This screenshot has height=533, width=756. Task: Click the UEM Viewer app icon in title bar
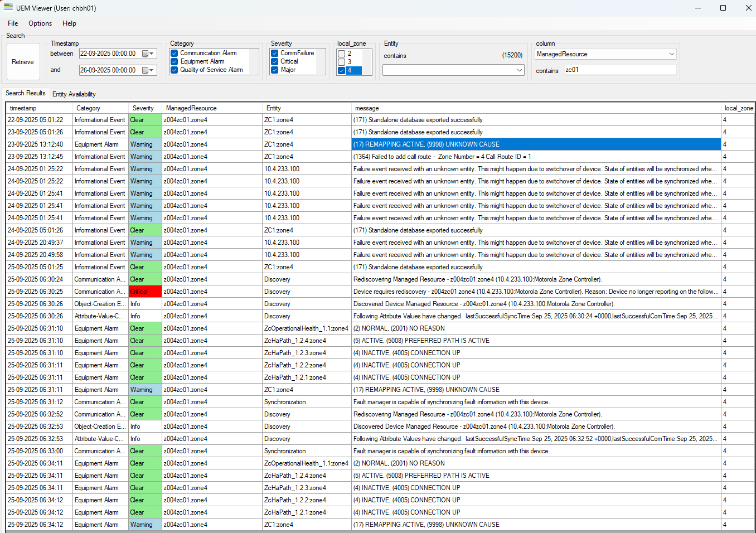pos(8,8)
